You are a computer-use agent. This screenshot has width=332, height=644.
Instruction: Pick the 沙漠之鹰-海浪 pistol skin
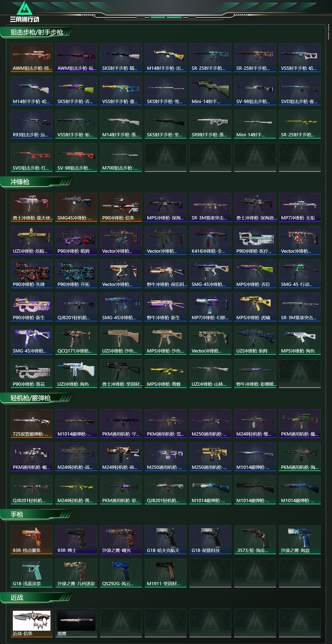299,540
